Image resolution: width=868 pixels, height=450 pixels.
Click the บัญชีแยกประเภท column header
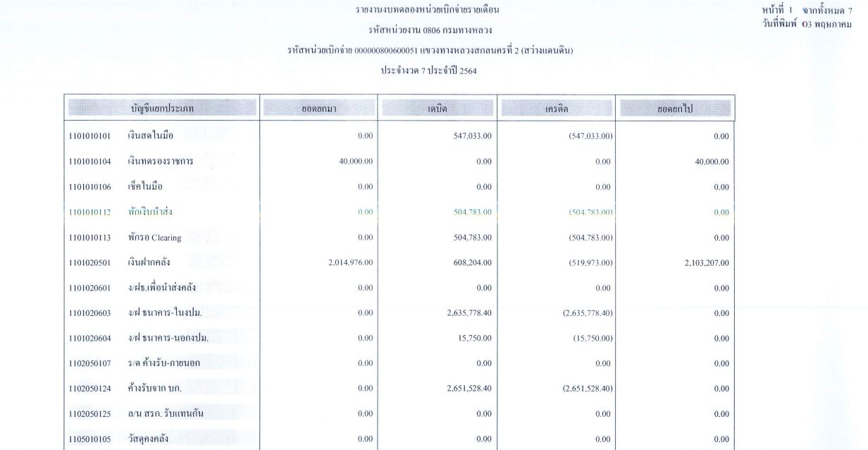[161, 109]
